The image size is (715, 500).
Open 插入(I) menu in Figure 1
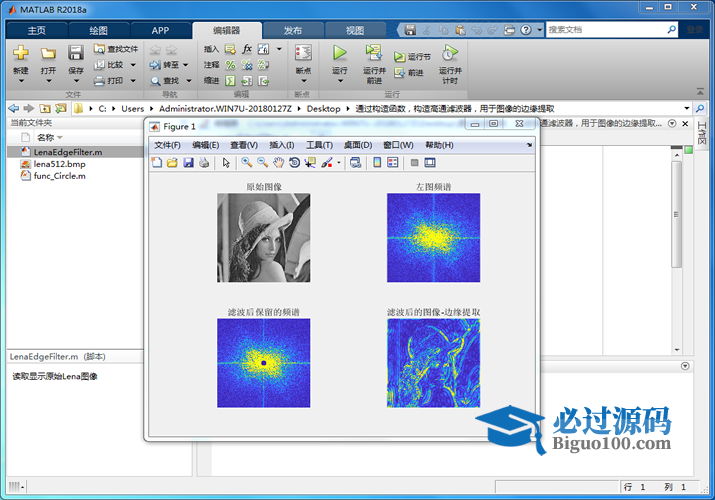[282, 145]
